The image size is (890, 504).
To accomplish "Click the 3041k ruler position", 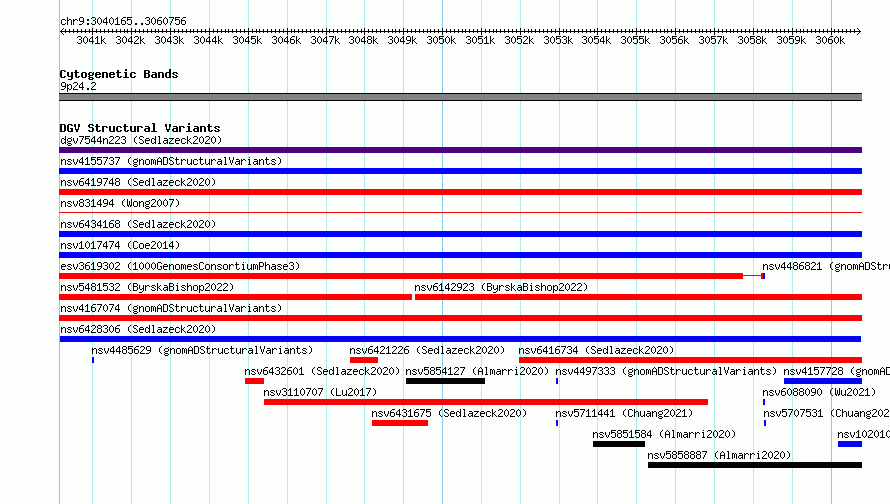I will tap(91, 40).
